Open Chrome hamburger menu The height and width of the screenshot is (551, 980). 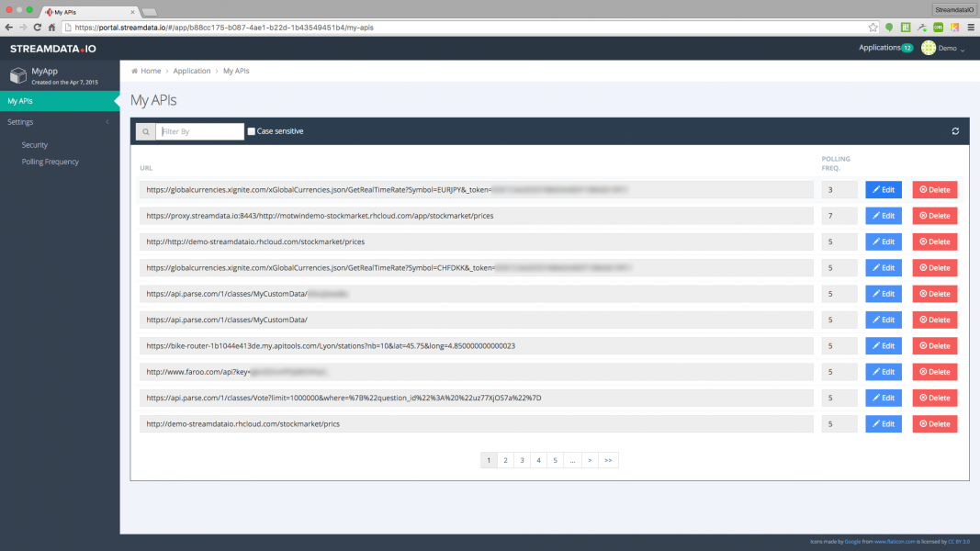[x=971, y=28]
